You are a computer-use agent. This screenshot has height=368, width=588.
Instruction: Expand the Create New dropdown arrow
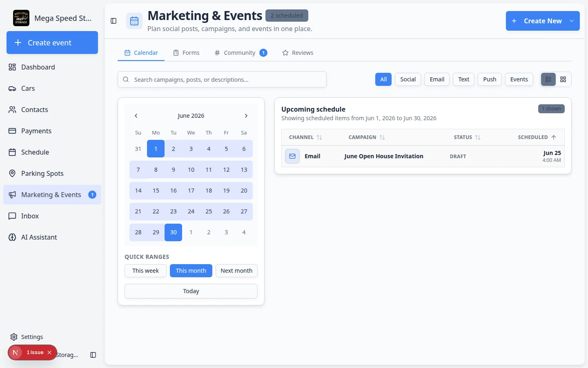tap(572, 21)
